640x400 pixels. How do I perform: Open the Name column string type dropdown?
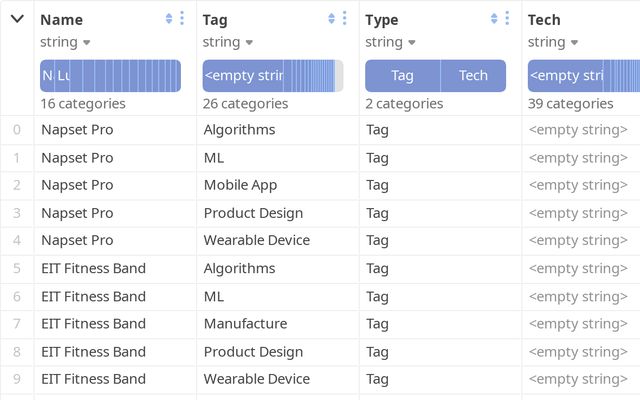[66, 42]
